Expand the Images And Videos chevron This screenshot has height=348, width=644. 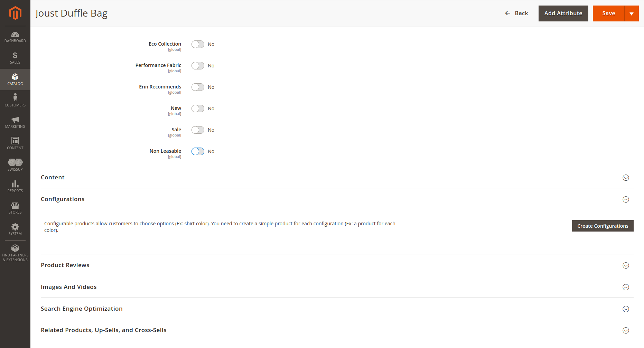tap(626, 287)
